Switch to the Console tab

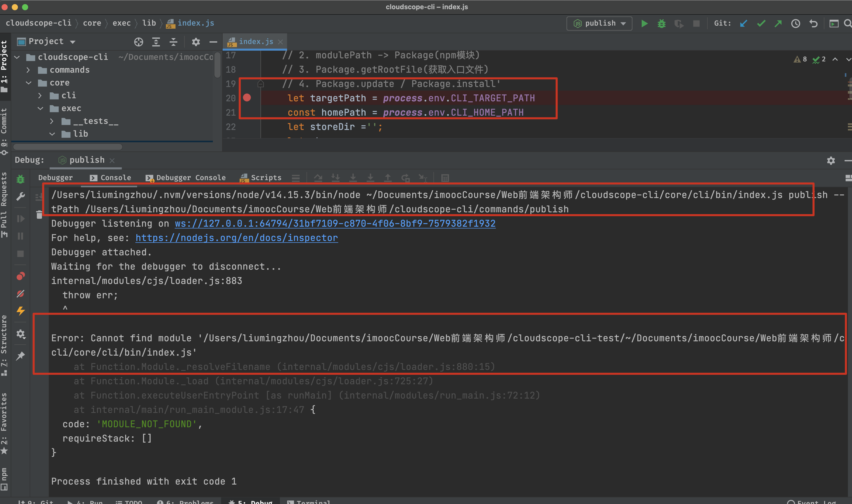pyautogui.click(x=110, y=178)
